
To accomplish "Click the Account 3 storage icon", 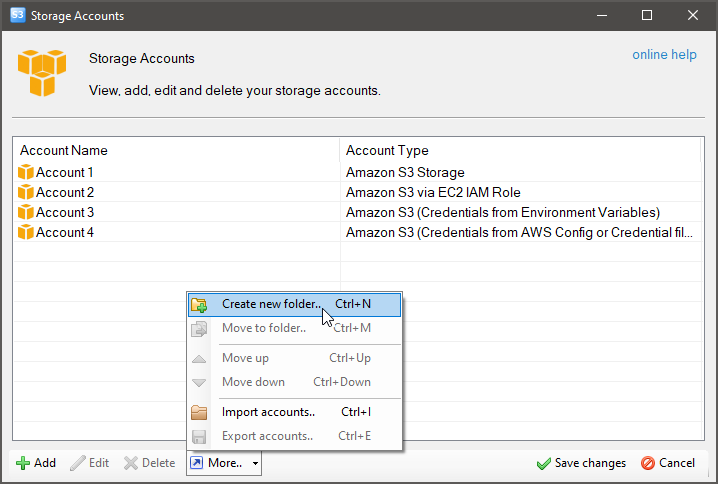I will (26, 212).
